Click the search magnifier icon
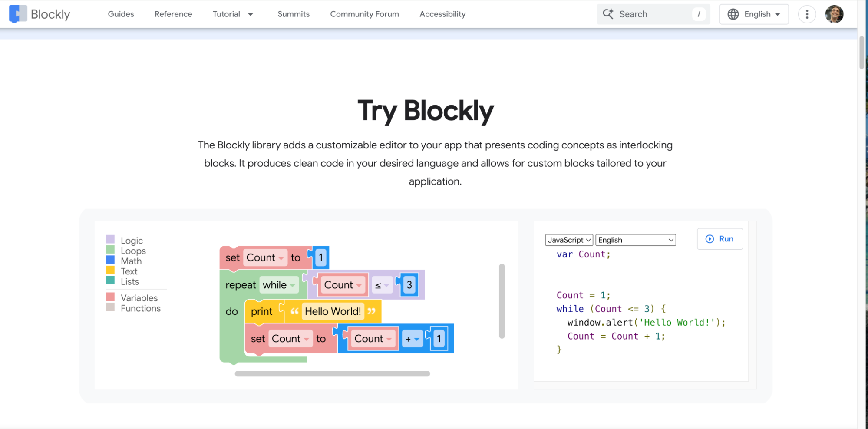 click(x=608, y=14)
